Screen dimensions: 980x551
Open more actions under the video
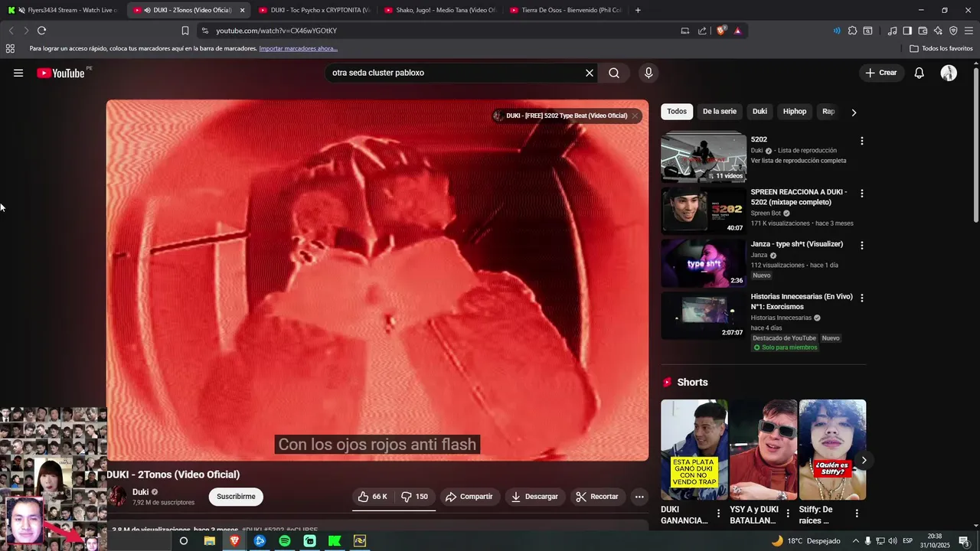[x=639, y=497]
